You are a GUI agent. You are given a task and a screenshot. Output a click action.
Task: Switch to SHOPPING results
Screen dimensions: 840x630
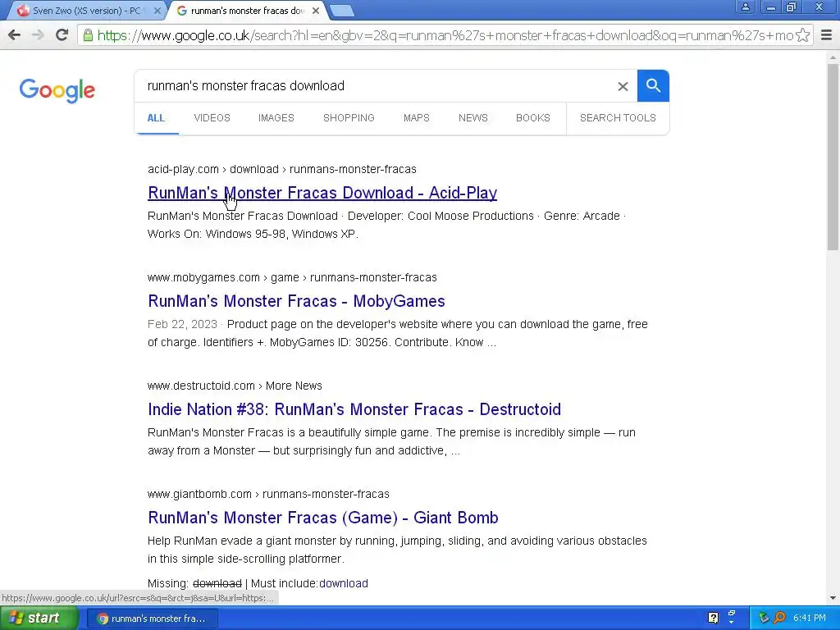click(349, 118)
